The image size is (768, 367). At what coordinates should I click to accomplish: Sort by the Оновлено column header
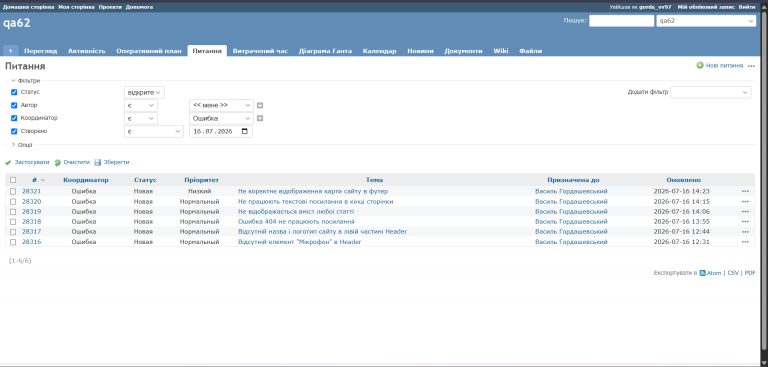683,180
